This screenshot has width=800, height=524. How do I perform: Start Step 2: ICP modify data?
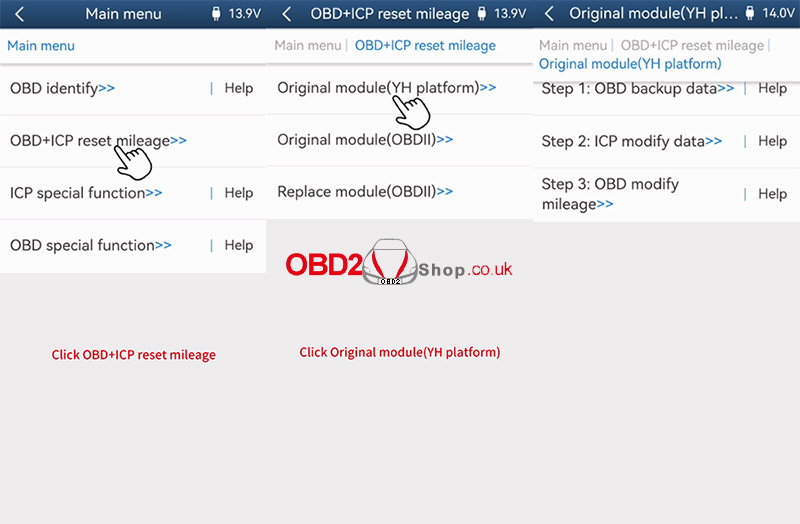click(631, 141)
